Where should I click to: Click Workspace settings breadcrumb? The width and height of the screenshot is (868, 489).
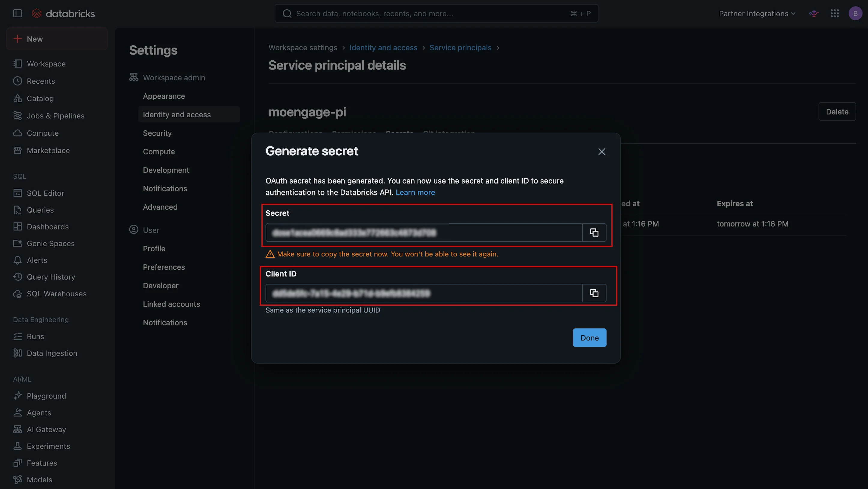click(303, 47)
